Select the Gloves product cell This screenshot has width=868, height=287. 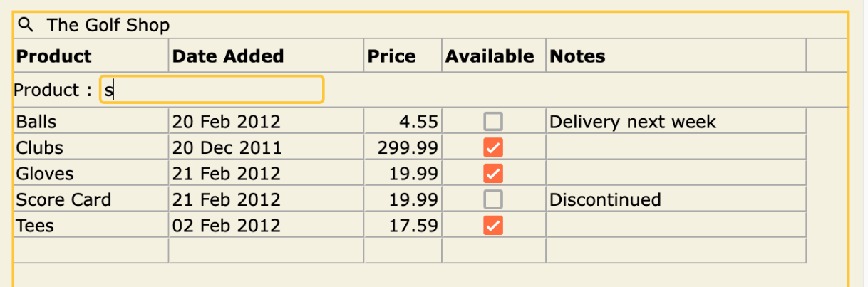coord(91,174)
